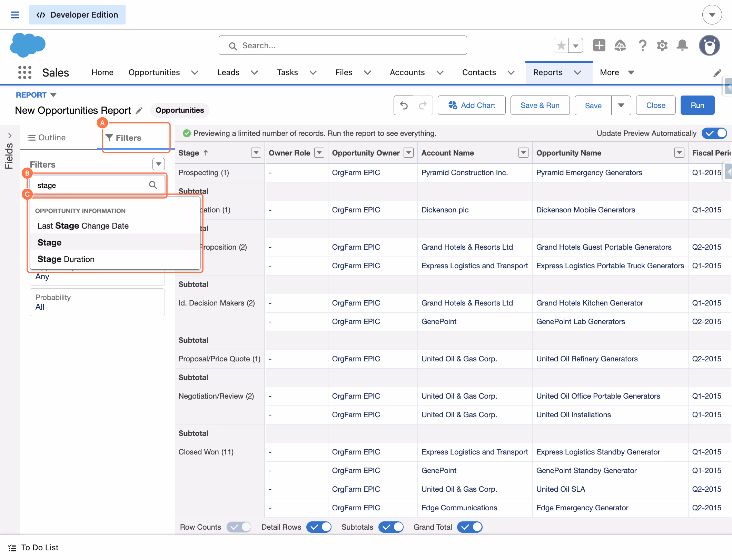Go to the Home tab

click(102, 73)
